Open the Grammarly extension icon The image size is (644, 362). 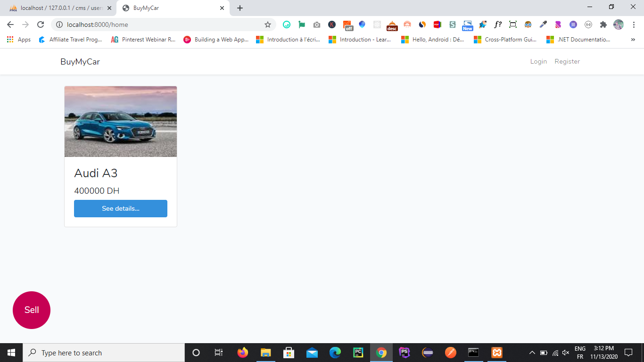point(287,25)
